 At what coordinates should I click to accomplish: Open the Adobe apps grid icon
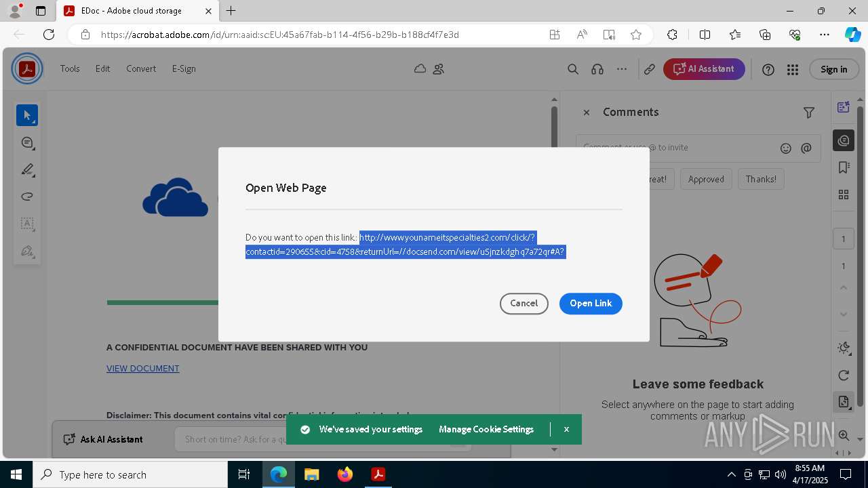tap(792, 69)
